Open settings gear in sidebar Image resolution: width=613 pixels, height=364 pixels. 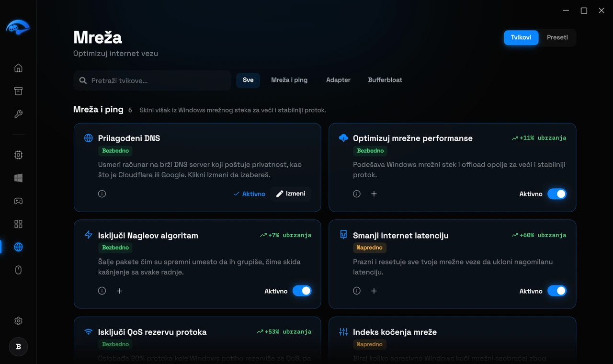point(18,321)
